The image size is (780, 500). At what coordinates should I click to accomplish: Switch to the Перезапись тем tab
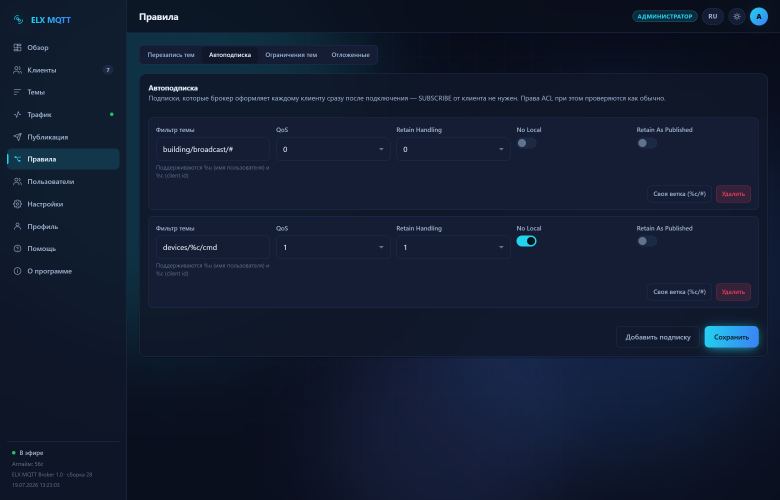171,55
